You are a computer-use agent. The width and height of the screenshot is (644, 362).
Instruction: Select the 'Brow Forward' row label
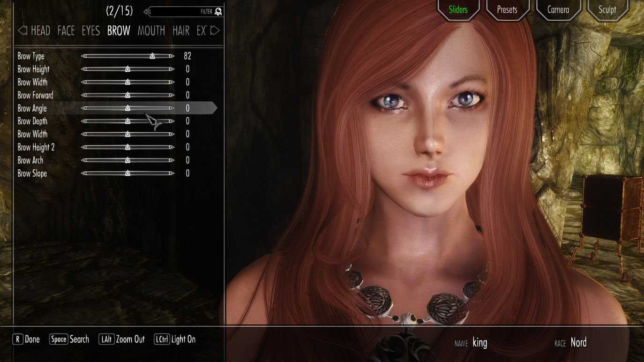pos(35,95)
